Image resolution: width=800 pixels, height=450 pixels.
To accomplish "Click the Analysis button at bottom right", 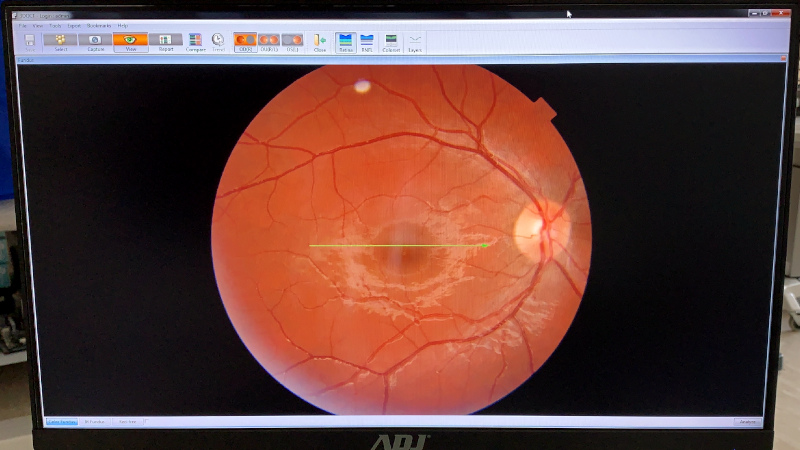I will [748, 422].
